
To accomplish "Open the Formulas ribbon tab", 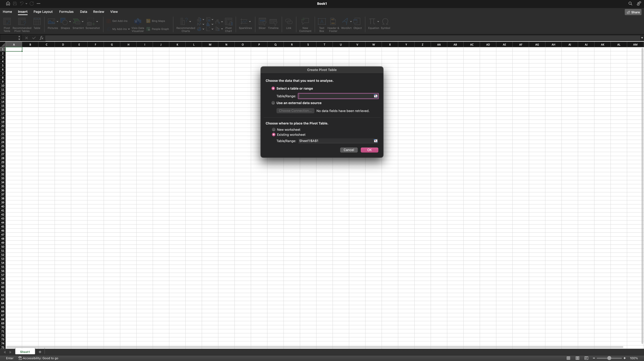I will (x=66, y=11).
